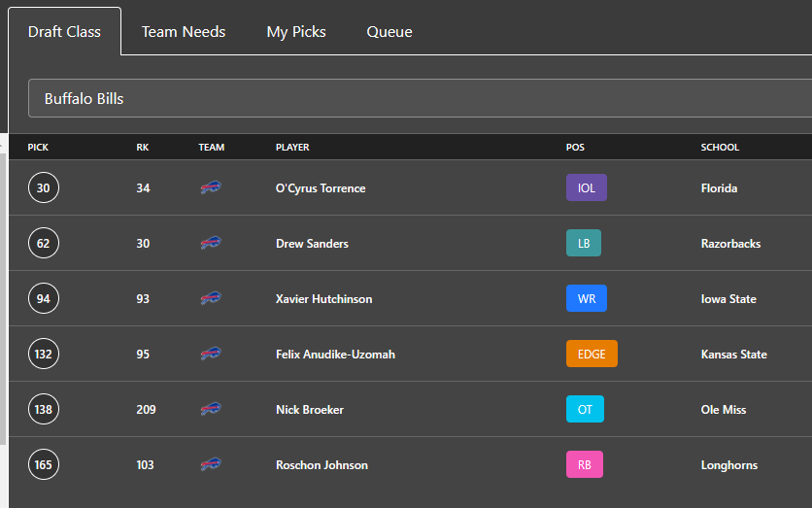Click the pink RB position badge
The image size is (812, 508).
point(584,464)
